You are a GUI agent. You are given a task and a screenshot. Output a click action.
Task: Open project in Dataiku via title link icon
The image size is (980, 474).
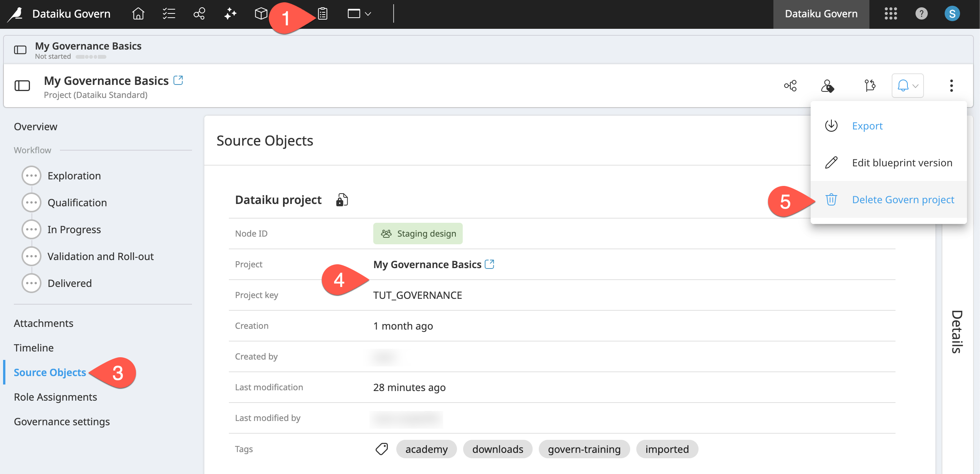pos(178,80)
